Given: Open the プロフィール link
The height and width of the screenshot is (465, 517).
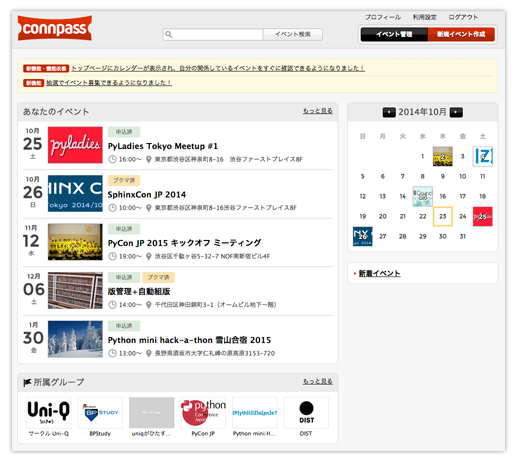Looking at the screenshot, I should [383, 17].
